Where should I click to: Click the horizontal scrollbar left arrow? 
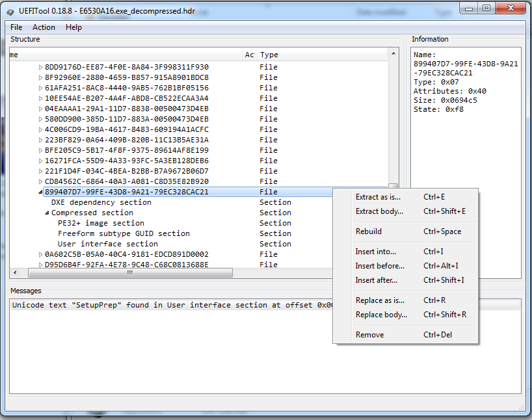click(15, 273)
